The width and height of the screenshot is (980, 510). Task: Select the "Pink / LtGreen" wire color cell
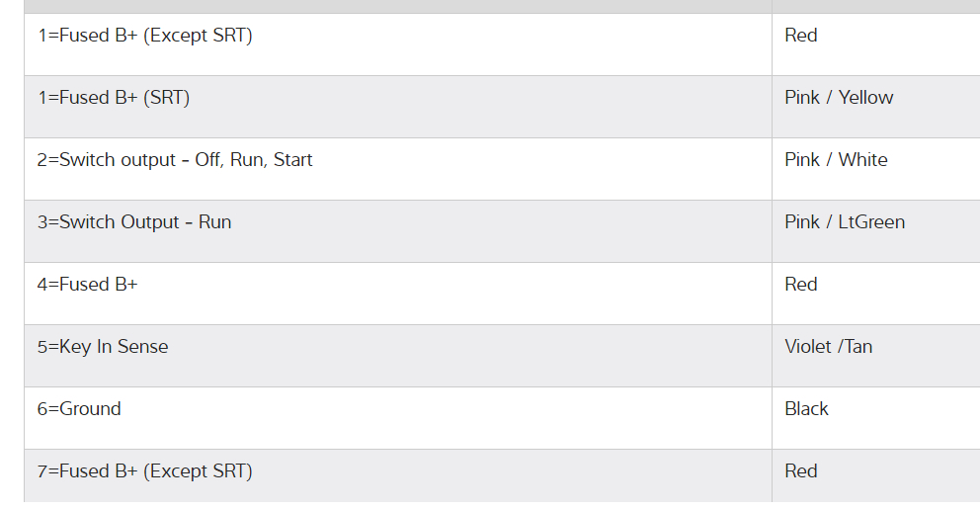tap(845, 222)
